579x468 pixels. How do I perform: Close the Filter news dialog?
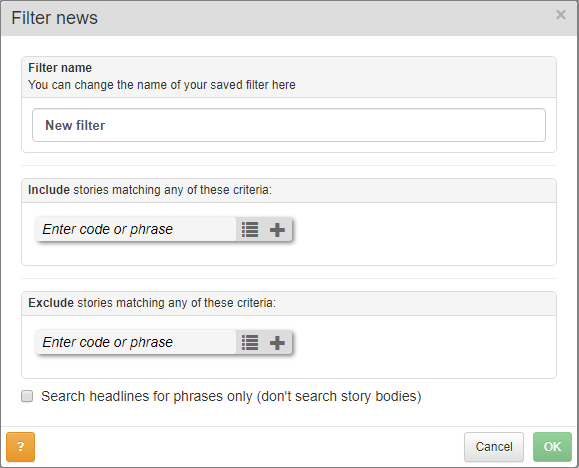tap(561, 15)
